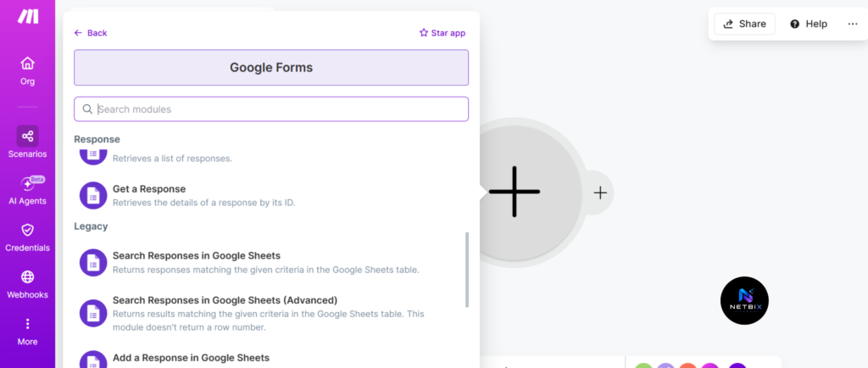Click icon of Search Responses in Google Sheets
Image resolution: width=868 pixels, height=368 pixels.
[x=93, y=262]
